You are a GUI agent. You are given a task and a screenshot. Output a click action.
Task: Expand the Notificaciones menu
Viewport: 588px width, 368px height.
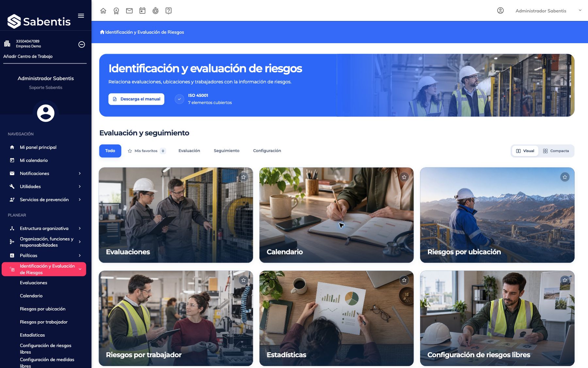[x=46, y=173]
